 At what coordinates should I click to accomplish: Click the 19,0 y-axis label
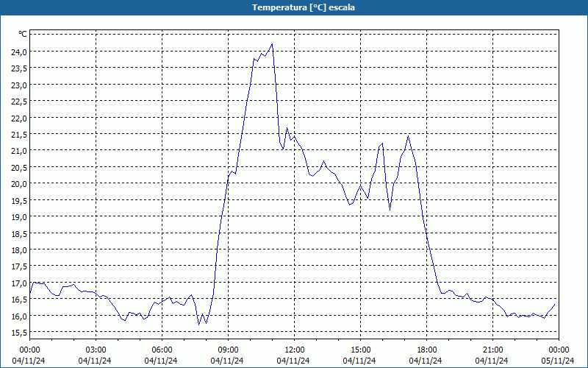pos(19,216)
